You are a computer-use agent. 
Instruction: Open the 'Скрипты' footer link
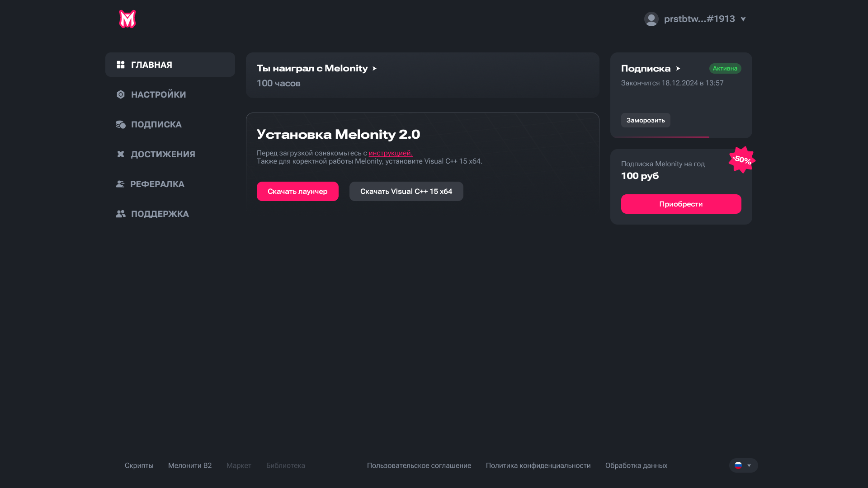139,465
